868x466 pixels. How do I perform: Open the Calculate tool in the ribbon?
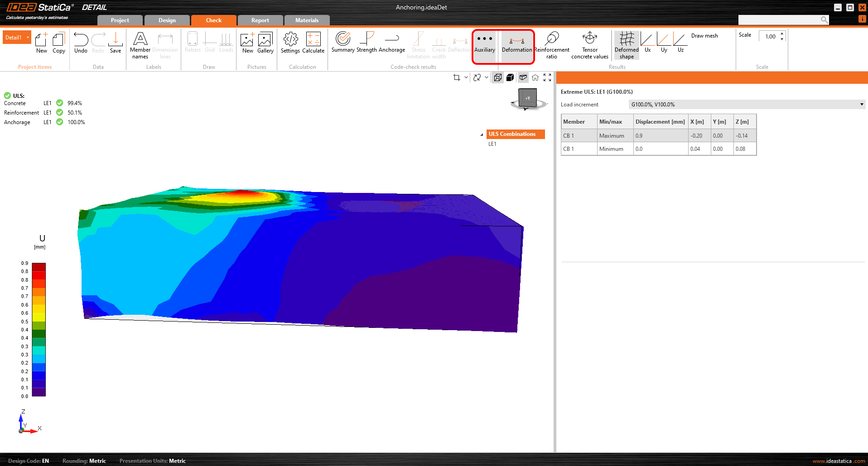(x=313, y=43)
